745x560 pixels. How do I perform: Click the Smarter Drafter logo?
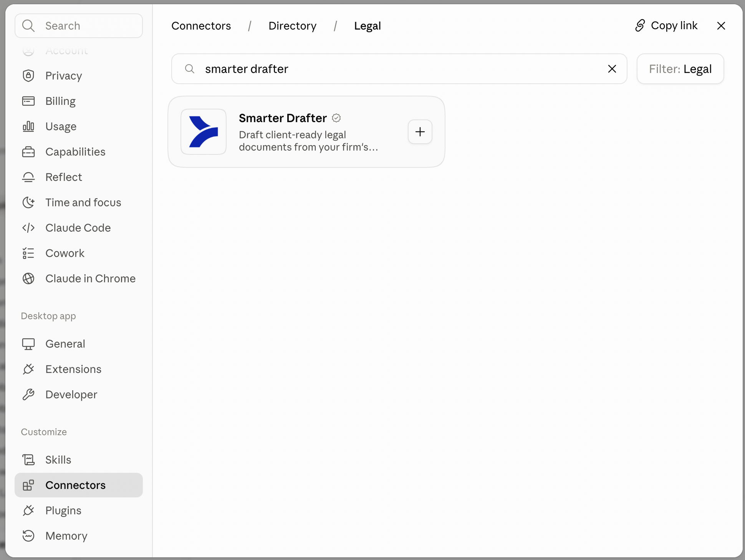click(x=204, y=132)
